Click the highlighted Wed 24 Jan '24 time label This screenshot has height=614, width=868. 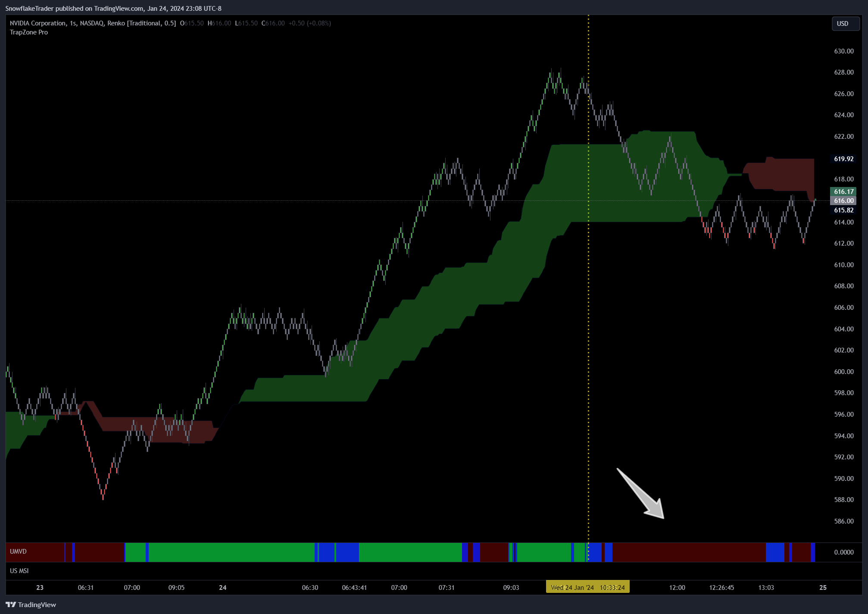[588, 587]
